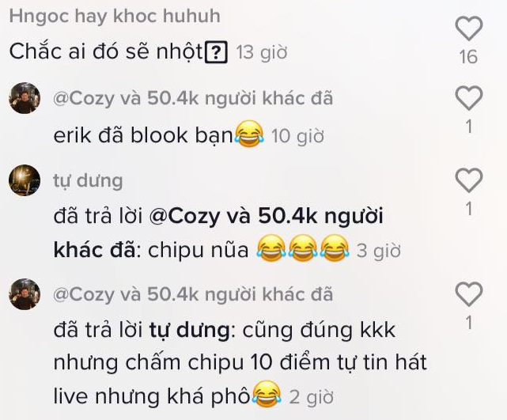
Task: Like the 'Chắc ai đó sẽ nhột' comment
Action: (469, 28)
